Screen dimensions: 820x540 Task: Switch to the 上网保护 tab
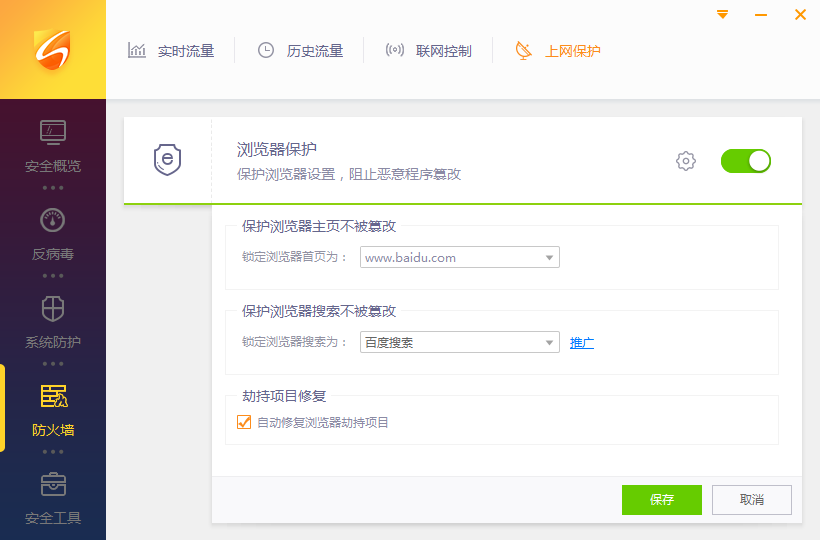(558, 51)
